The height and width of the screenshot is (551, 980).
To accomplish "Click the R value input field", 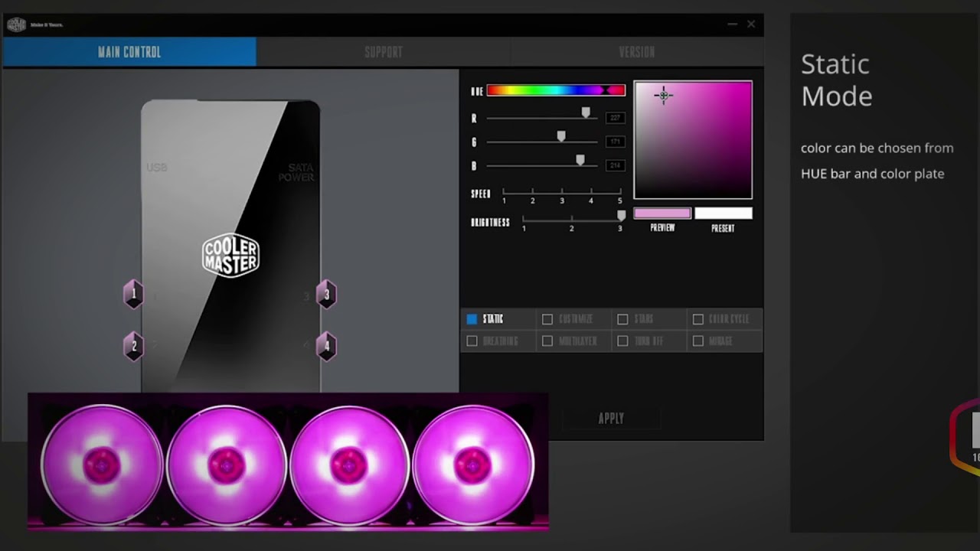I will (616, 118).
